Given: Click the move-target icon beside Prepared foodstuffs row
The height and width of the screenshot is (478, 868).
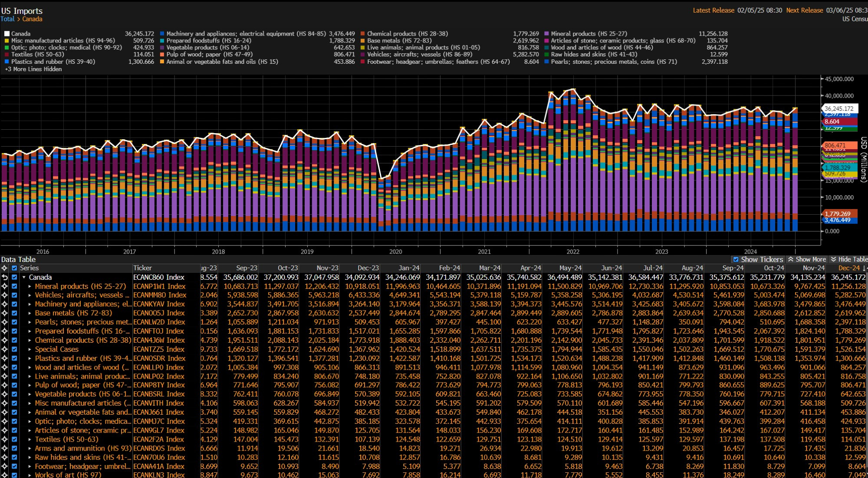Looking at the screenshot, I should pyautogui.click(x=5, y=331).
